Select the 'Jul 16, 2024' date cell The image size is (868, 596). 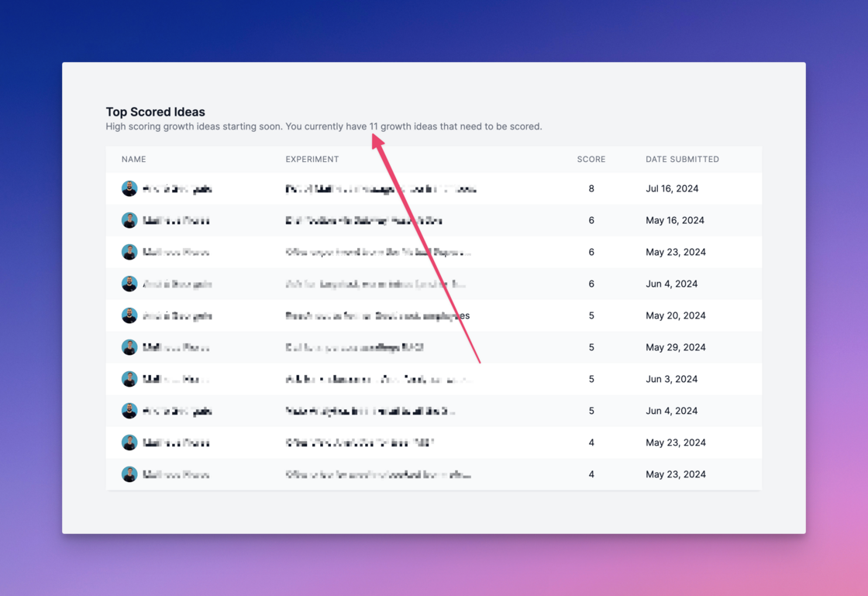tap(672, 188)
